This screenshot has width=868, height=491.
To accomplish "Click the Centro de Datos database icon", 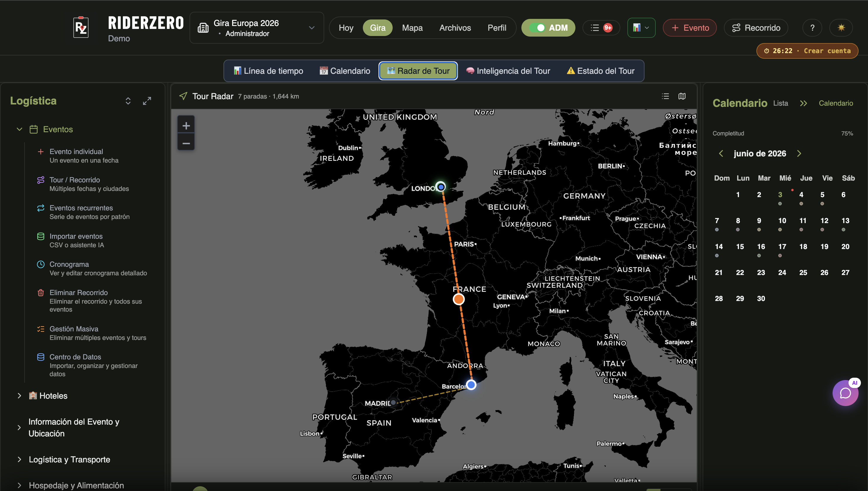I will (x=40, y=357).
